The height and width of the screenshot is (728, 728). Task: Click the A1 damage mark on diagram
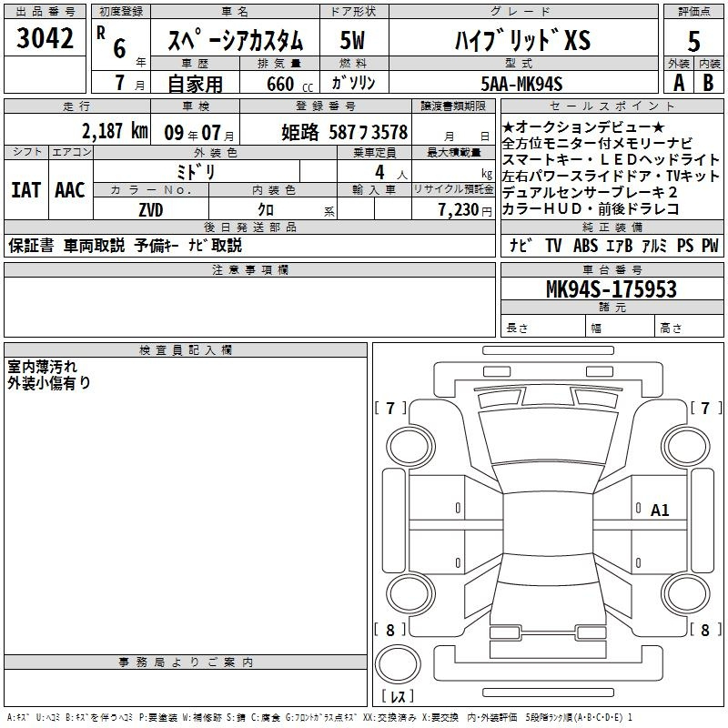pyautogui.click(x=659, y=511)
